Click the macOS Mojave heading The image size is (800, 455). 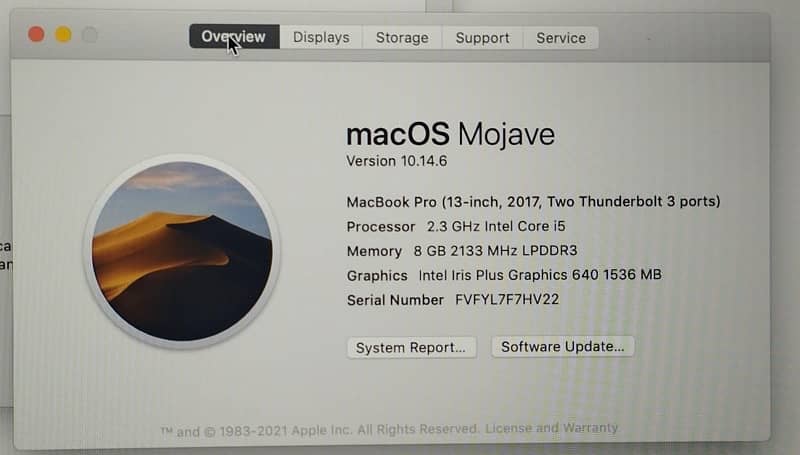(x=451, y=134)
